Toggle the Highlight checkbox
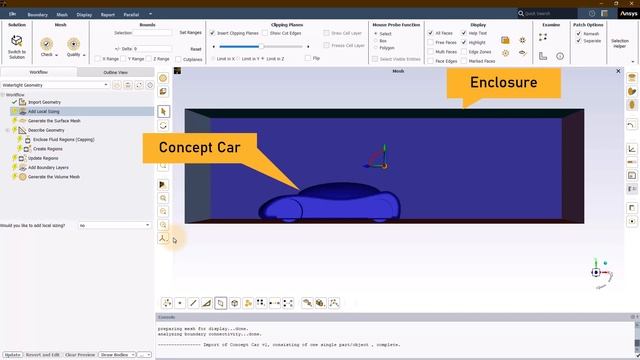640x360 pixels. 464,42
